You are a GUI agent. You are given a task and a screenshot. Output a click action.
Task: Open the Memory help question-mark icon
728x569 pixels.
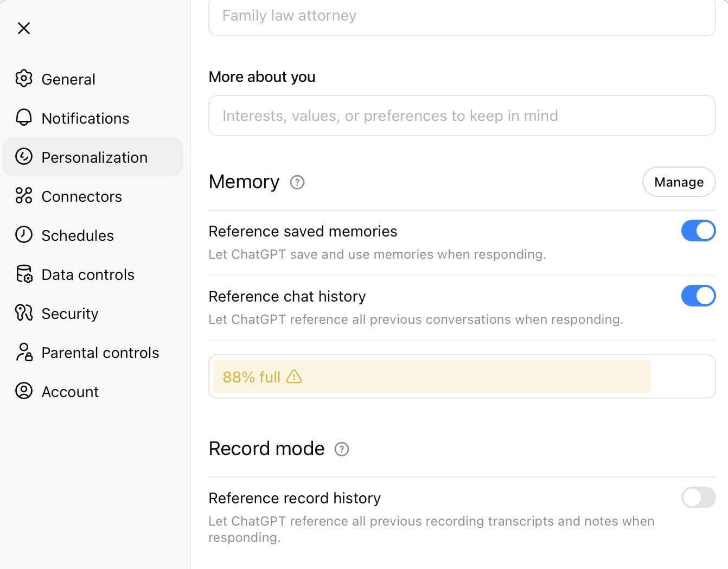click(297, 182)
